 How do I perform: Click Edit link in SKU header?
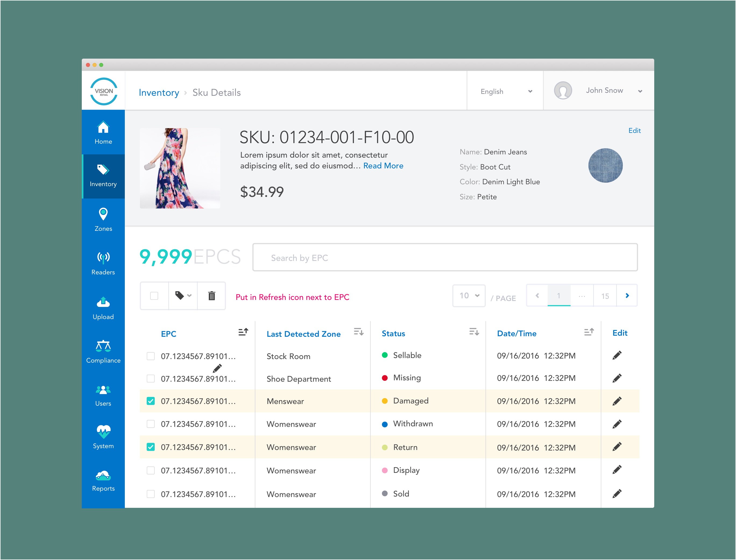[x=634, y=131]
